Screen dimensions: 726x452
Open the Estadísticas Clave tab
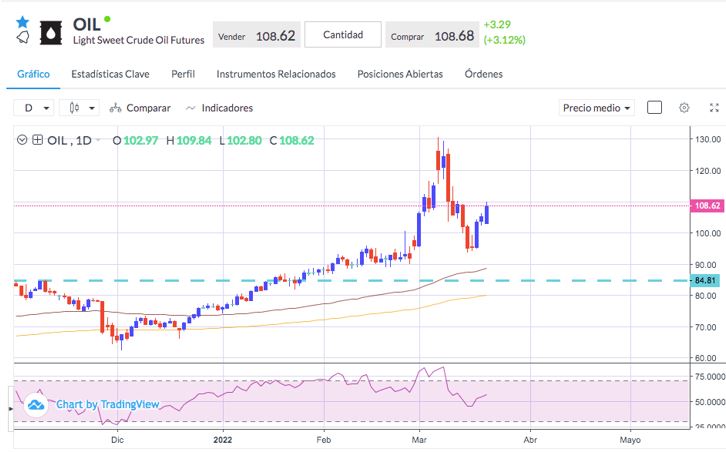pyautogui.click(x=110, y=74)
